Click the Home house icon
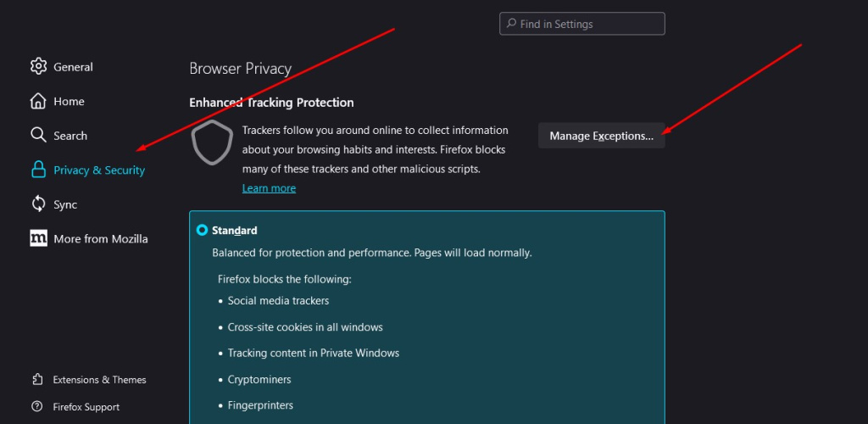Viewport: 868px width, 424px height. click(38, 101)
